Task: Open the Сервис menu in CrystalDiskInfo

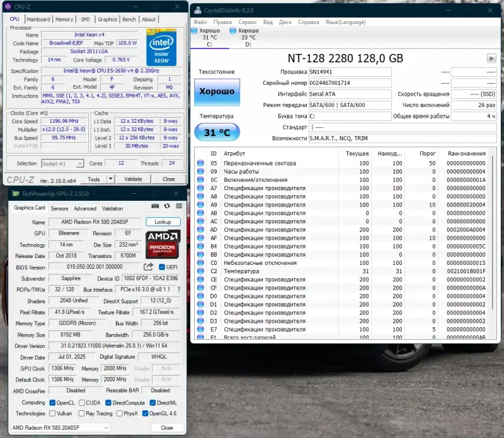Action: [246, 22]
